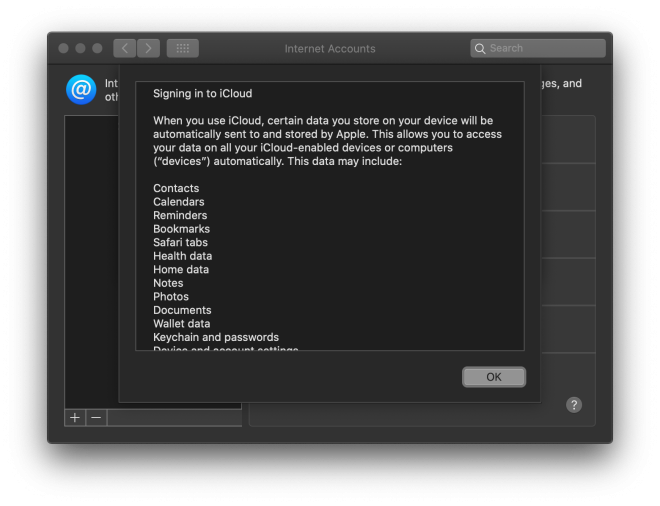Click the "Signing in to iCloud" heading
The width and height of the screenshot is (660, 506).
(x=202, y=93)
